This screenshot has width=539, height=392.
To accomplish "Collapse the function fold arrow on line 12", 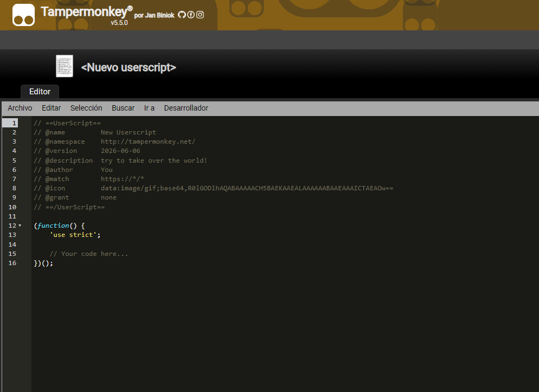I will point(20,226).
